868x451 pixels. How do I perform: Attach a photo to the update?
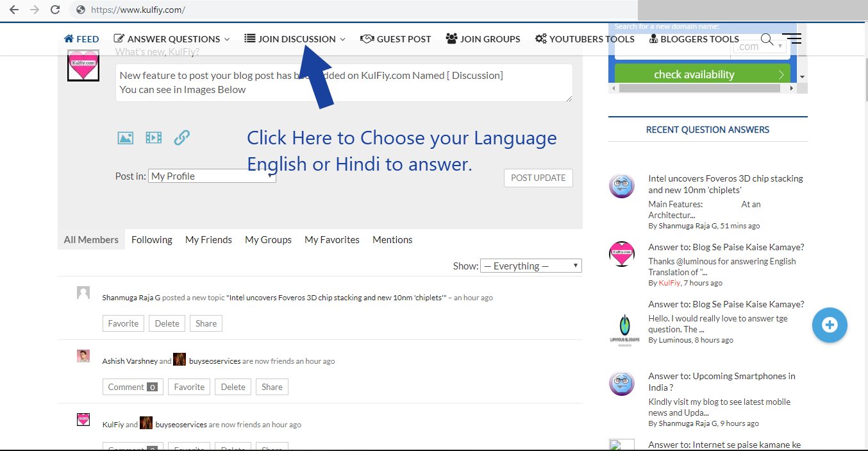pos(125,137)
